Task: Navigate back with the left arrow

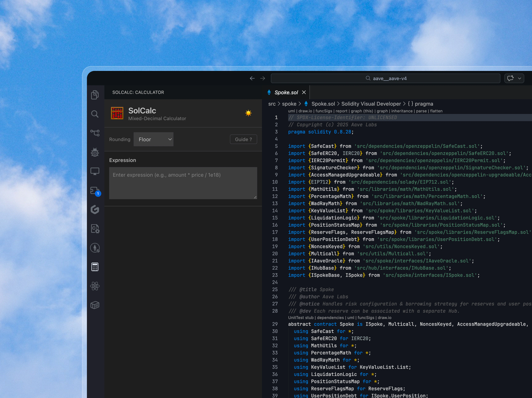Action: coord(252,78)
